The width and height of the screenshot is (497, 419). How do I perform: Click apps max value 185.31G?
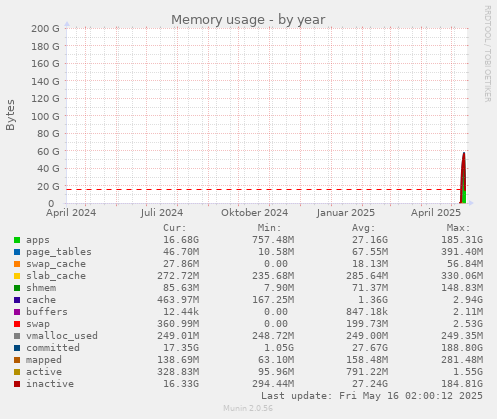[x=462, y=240]
